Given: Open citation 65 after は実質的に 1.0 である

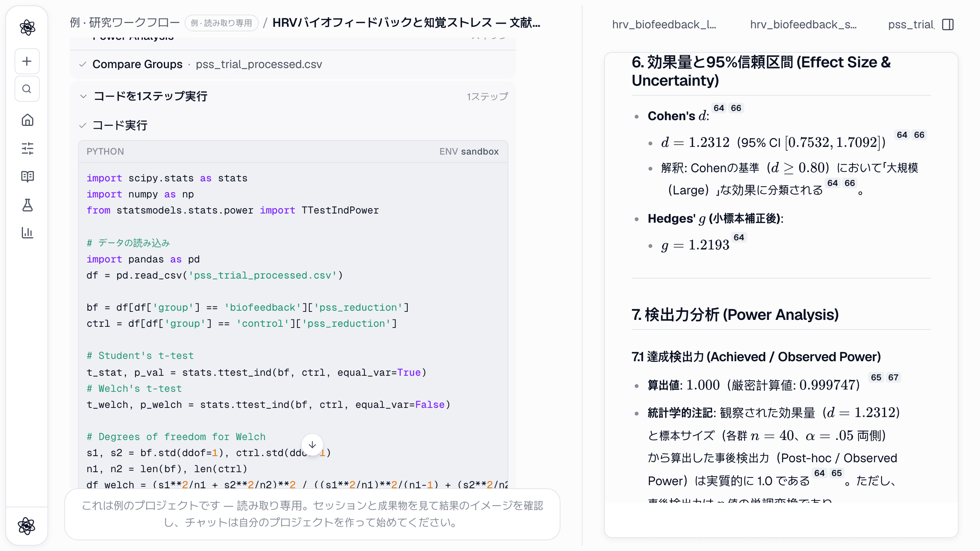Looking at the screenshot, I should pos(837,473).
